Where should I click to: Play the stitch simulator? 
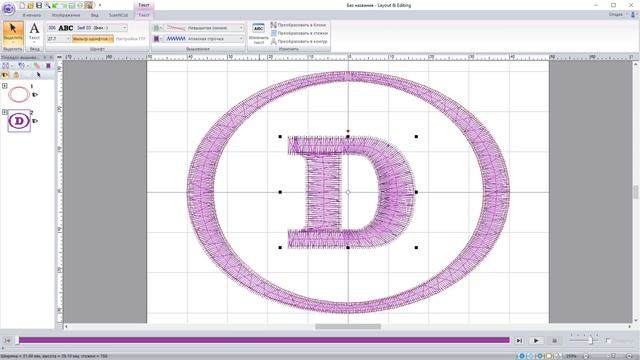coord(536,340)
